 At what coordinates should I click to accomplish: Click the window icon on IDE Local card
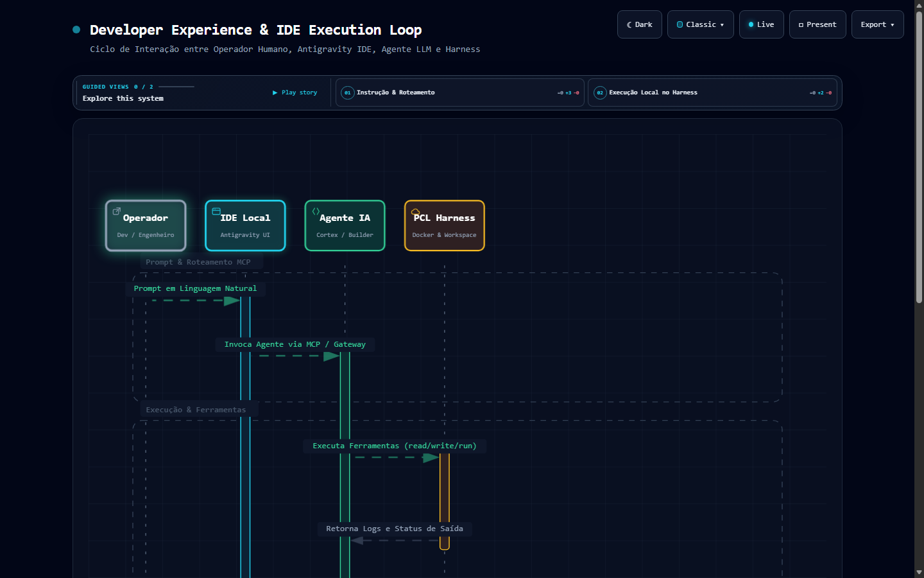click(216, 211)
